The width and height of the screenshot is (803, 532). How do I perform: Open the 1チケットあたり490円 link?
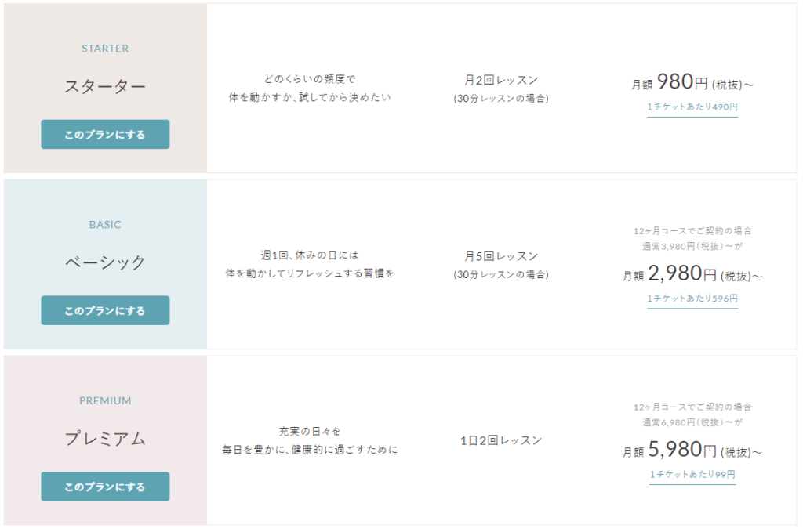pyautogui.click(x=692, y=107)
